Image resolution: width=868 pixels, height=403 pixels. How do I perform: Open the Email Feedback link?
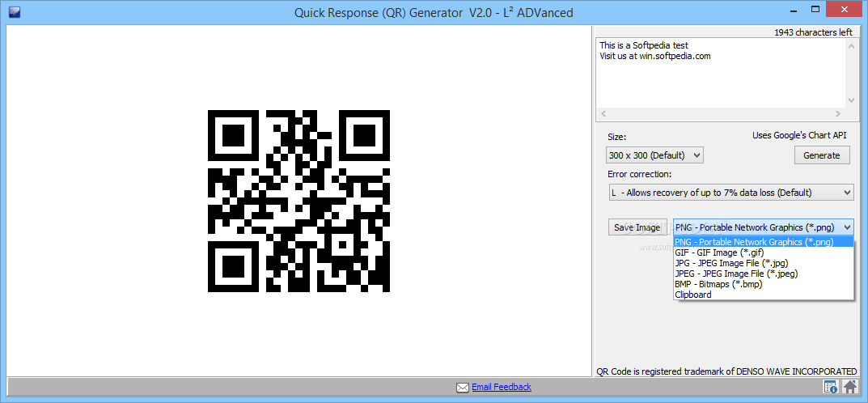click(502, 387)
